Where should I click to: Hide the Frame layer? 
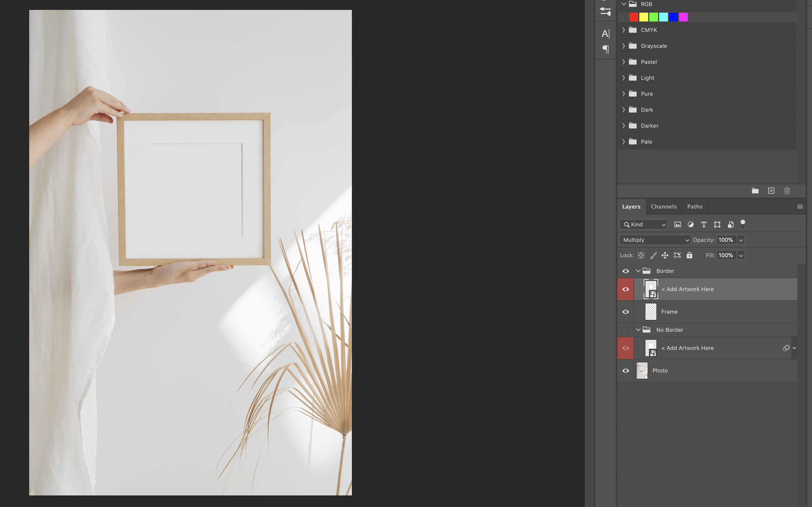[625, 312]
